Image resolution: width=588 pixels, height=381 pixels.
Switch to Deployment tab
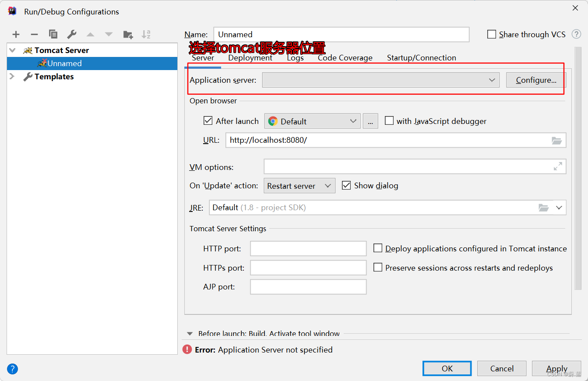point(250,58)
